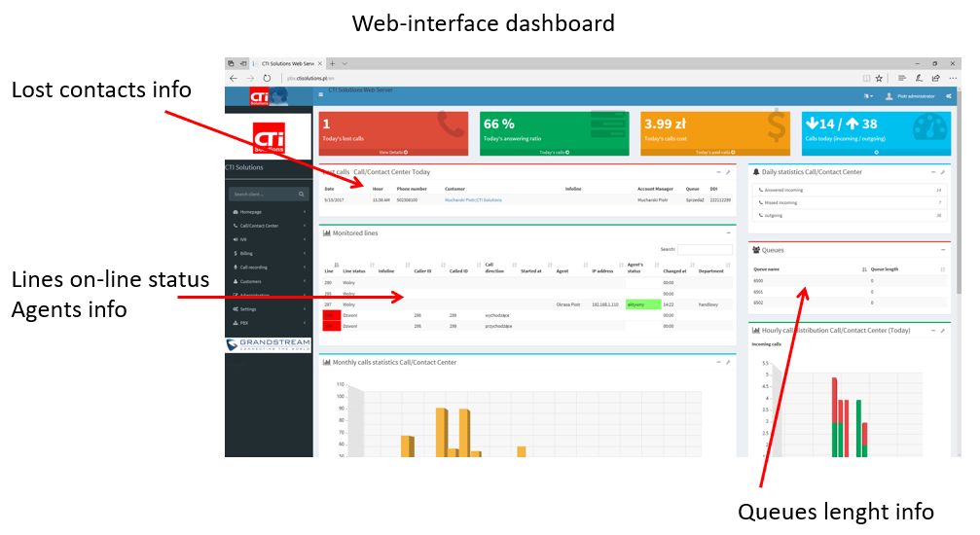Click the browser address bar
Image resolution: width=980 pixels, height=535 pixels.
pos(568,78)
